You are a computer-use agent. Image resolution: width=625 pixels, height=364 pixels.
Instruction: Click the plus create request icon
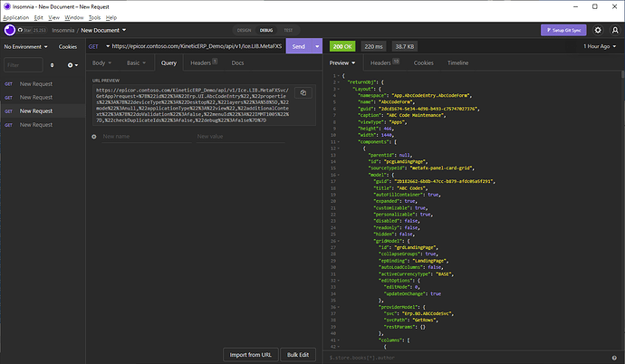pyautogui.click(x=71, y=65)
